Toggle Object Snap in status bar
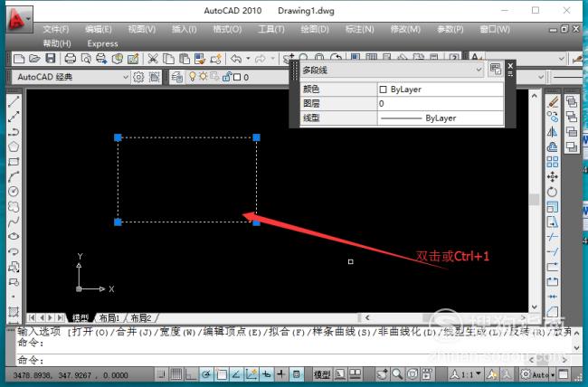 tap(222, 373)
